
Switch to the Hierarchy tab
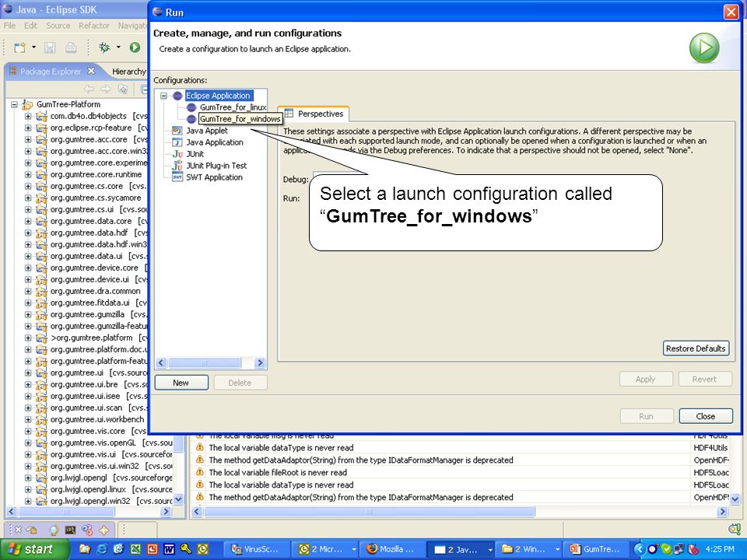128,72
